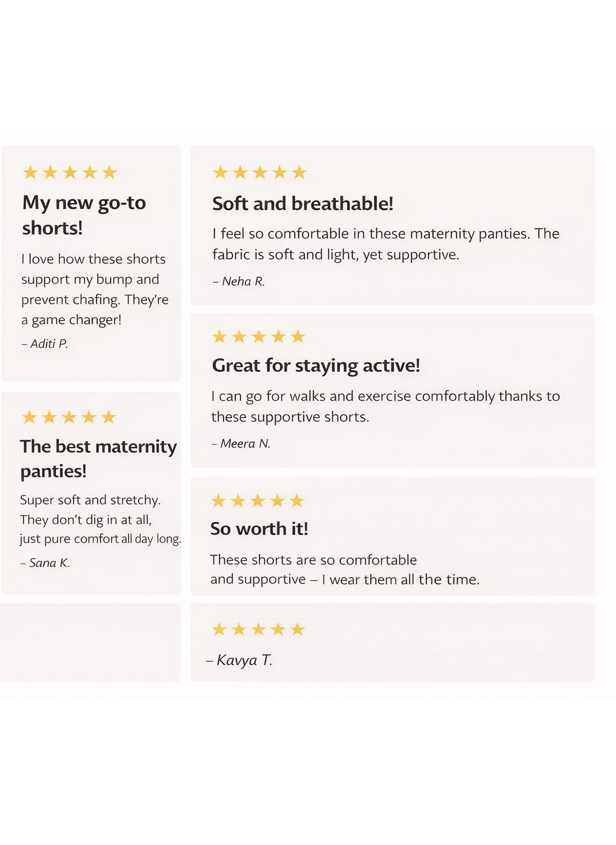Click reviewer name Sana K.
This screenshot has height=845, width=616.
pos(49,563)
